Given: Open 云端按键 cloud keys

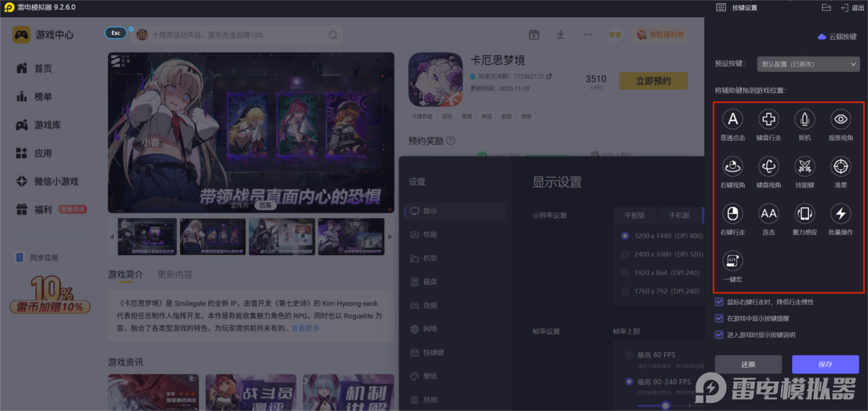Looking at the screenshot, I should pyautogui.click(x=837, y=36).
